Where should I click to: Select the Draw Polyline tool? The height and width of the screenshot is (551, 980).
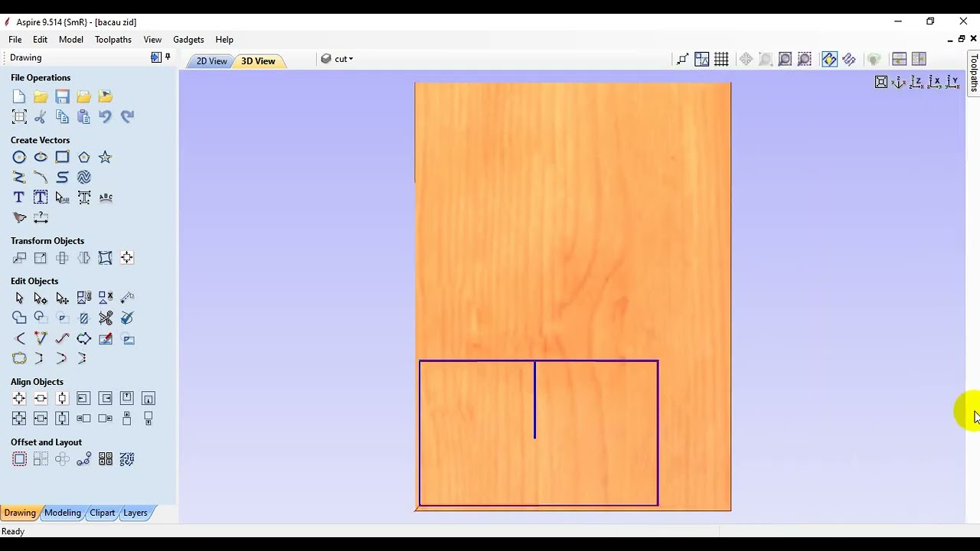point(19,177)
